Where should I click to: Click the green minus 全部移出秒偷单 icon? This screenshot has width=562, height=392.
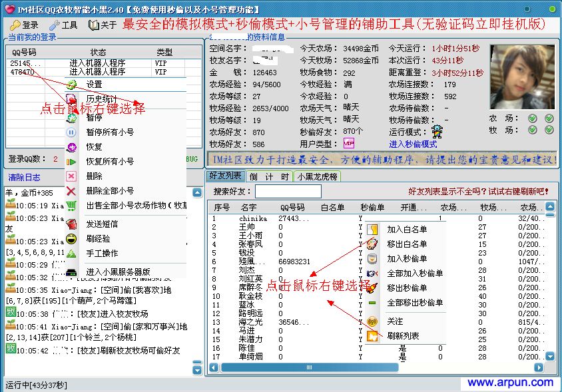(x=372, y=303)
